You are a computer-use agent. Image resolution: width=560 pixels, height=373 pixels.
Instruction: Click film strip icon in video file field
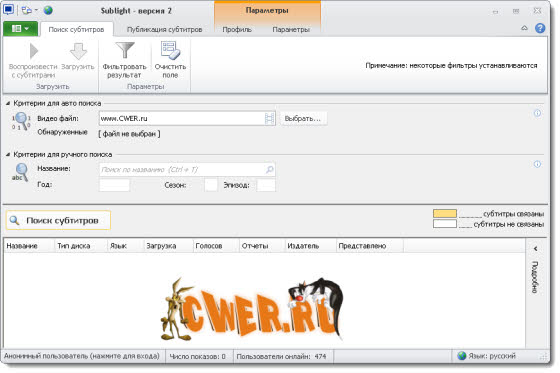coord(269,118)
